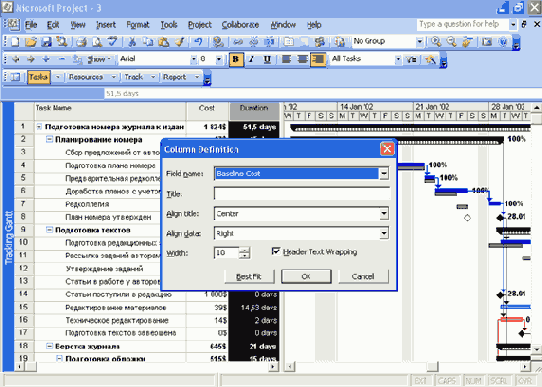Click OK in Column Definition dialog
542x387 pixels.
306,276
